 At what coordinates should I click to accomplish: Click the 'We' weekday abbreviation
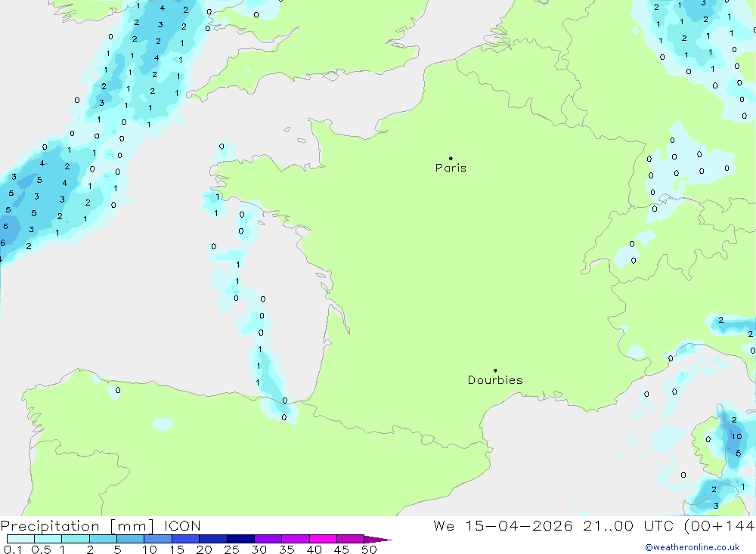click(444, 526)
